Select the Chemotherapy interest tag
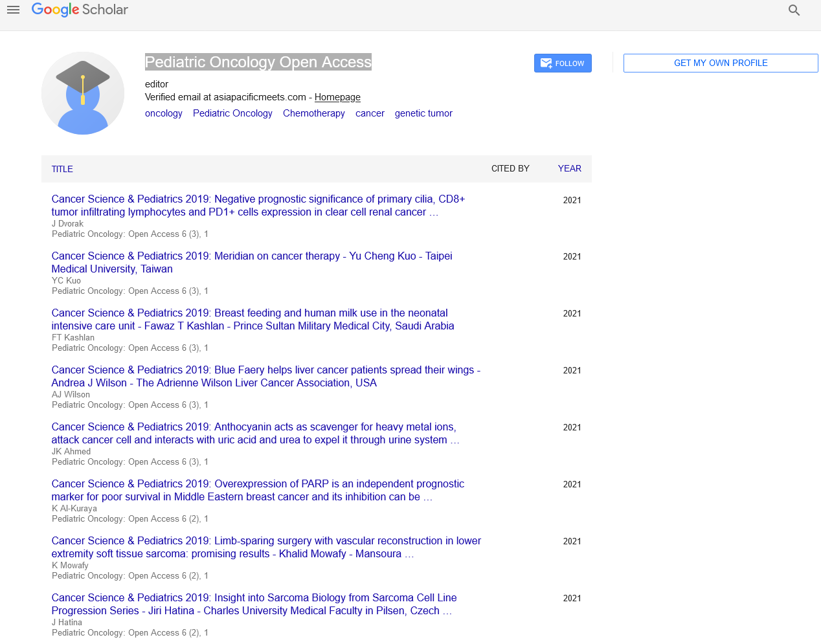The height and width of the screenshot is (644, 821). (314, 113)
